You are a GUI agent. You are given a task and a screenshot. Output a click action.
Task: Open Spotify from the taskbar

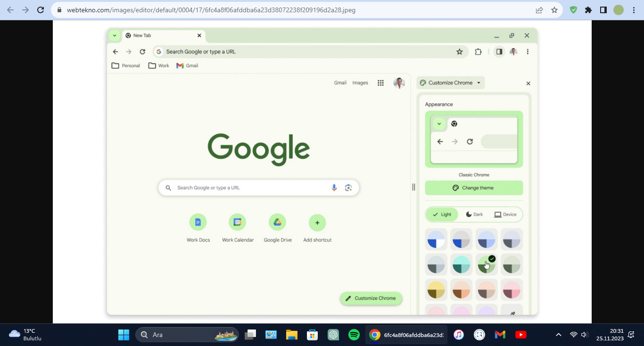(354, 335)
